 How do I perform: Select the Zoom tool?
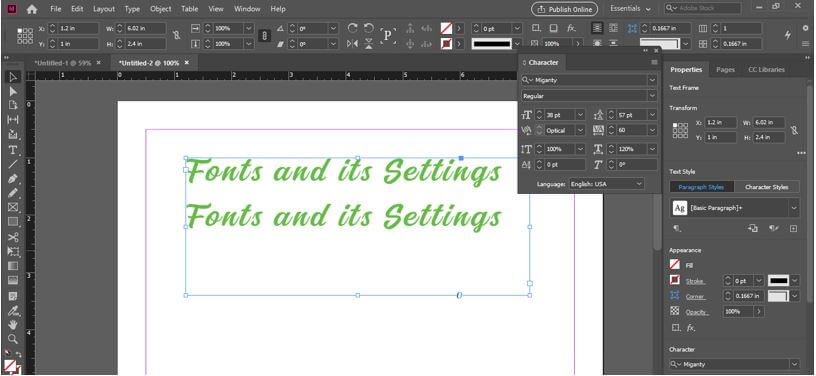click(x=13, y=339)
